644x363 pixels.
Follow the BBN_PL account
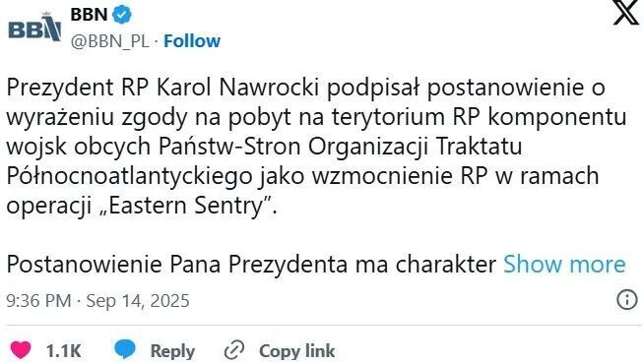pos(192,41)
